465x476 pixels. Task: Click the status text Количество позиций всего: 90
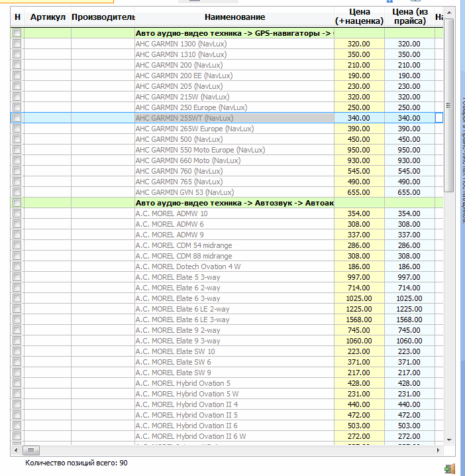coord(76,463)
